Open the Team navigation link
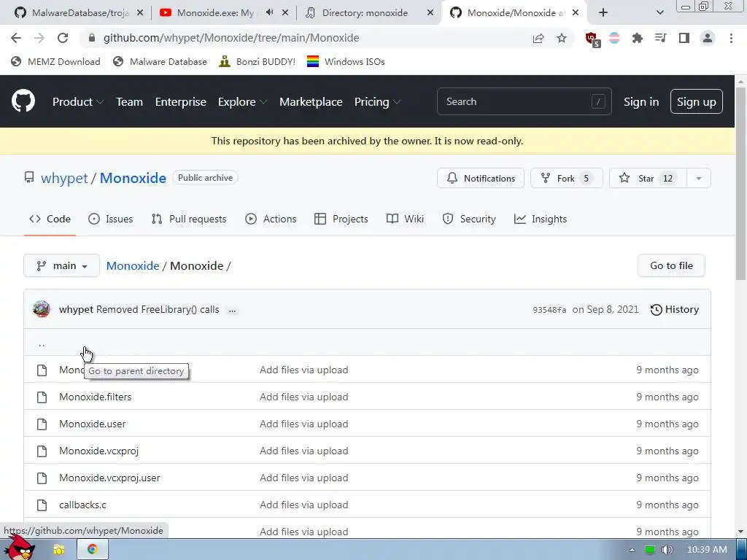 (x=130, y=102)
